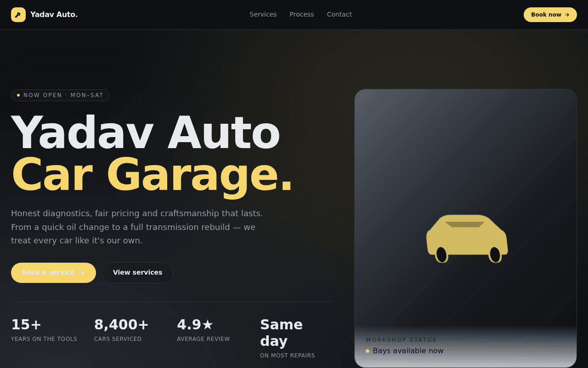
Task: Click the 'Honest diagnostics, fair pricing' paragraph
Action: [137, 227]
